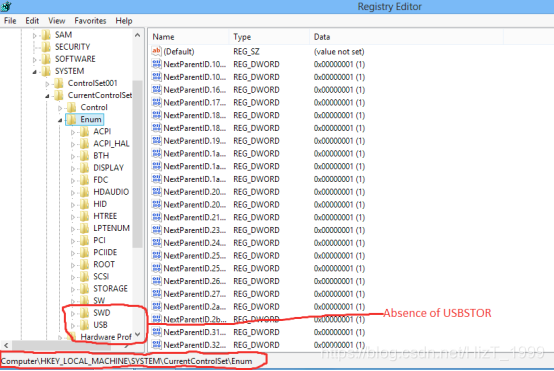Select the SOFTWARE folder icon
The image size is (554, 371).
tap(46, 59)
